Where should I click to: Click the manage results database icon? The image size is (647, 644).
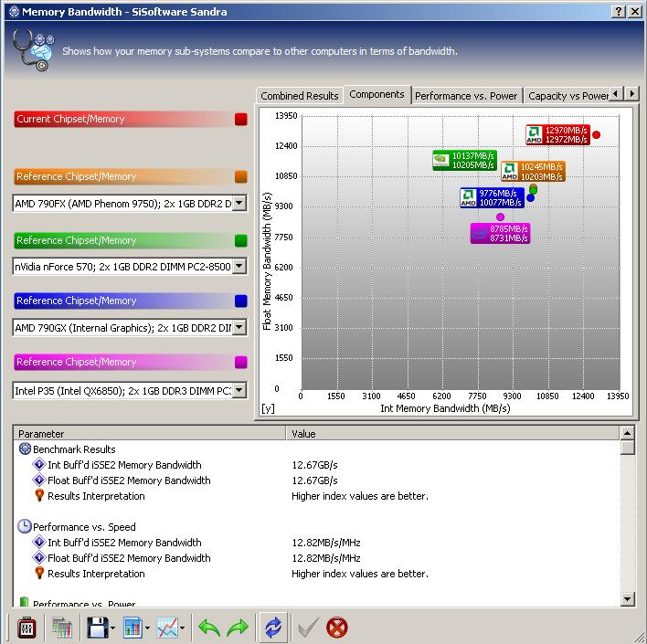[62, 628]
